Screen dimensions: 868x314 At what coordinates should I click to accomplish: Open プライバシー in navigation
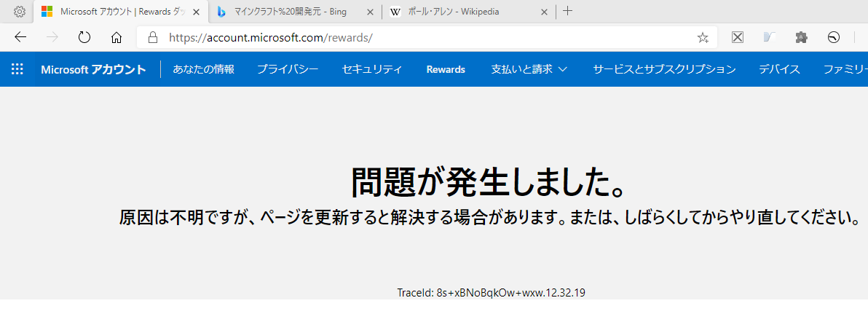pyautogui.click(x=288, y=69)
